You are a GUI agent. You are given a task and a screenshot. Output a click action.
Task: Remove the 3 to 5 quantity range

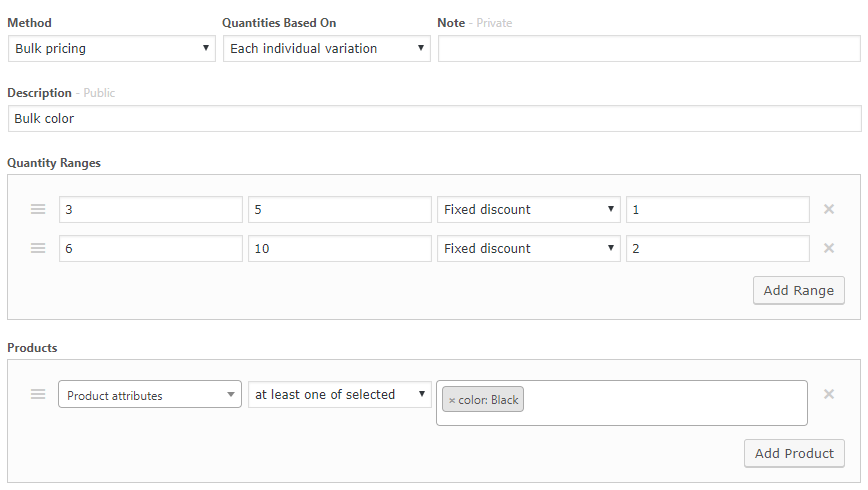pos(829,209)
